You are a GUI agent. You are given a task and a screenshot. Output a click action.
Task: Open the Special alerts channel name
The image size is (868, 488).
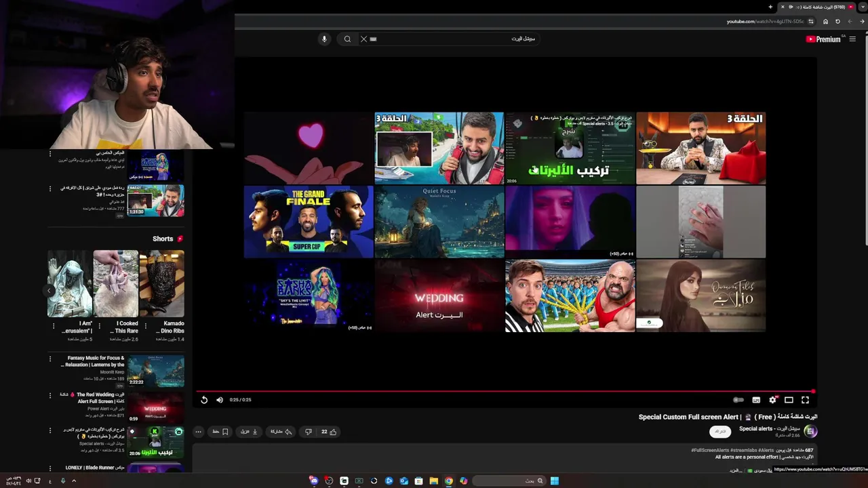coord(770,428)
